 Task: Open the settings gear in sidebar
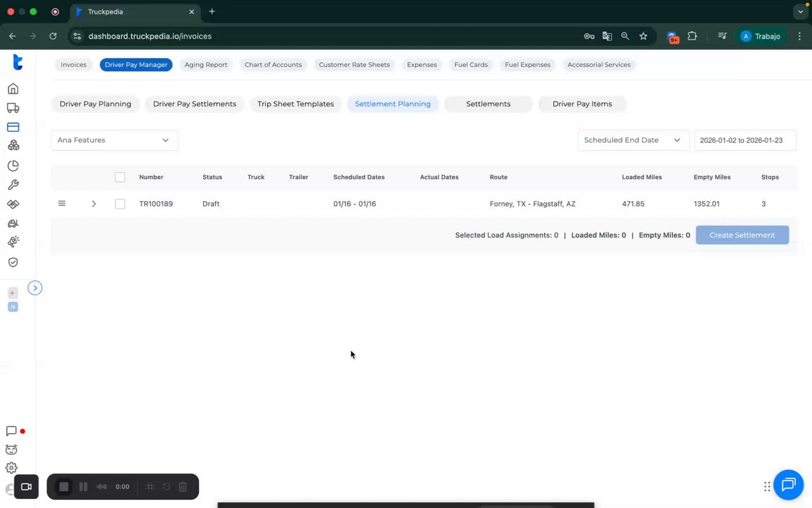click(11, 468)
